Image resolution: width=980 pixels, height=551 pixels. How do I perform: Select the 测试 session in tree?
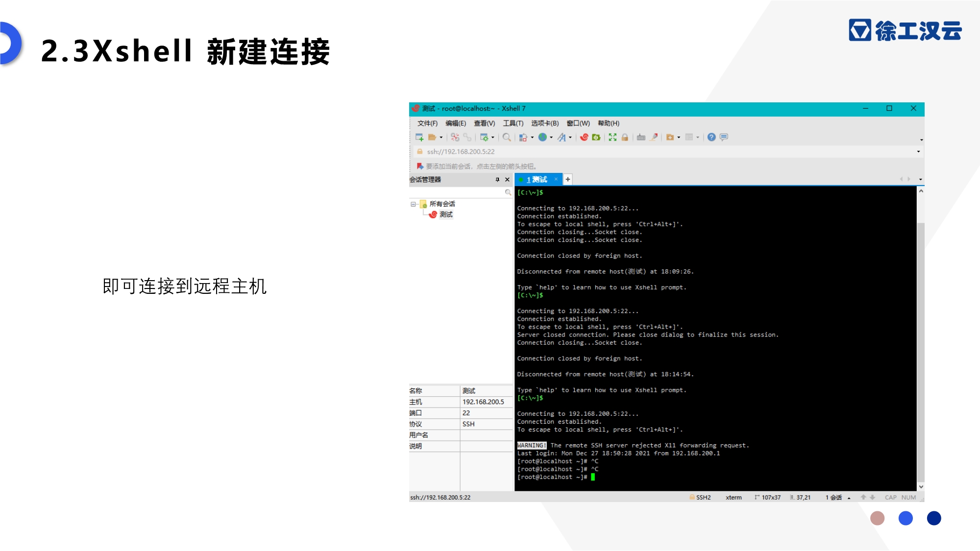tap(446, 215)
